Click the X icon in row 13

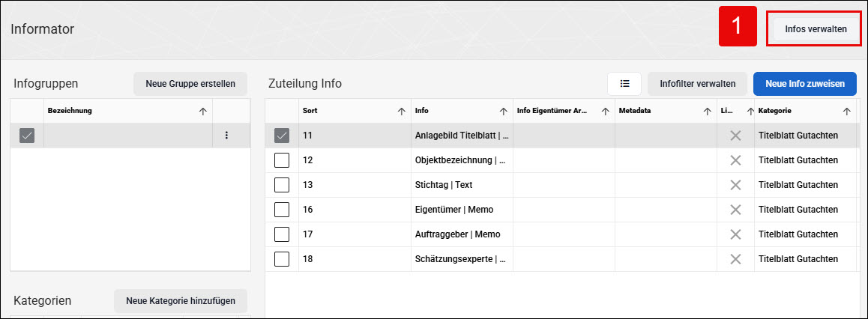tap(735, 185)
